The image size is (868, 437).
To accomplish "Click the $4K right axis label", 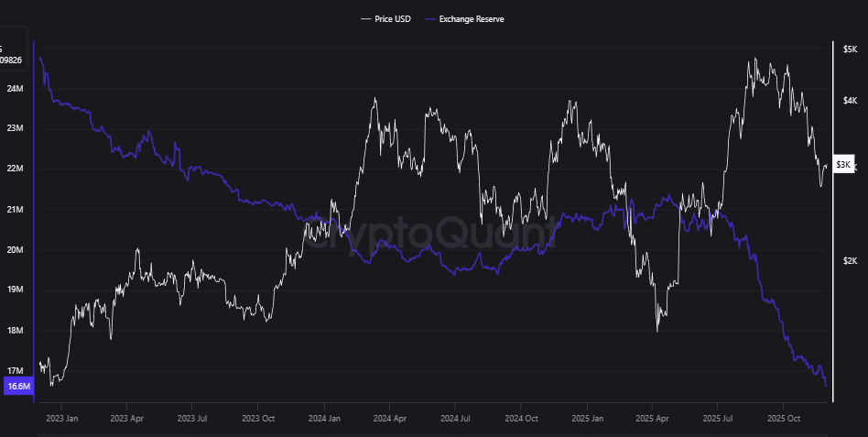I will tap(850, 100).
